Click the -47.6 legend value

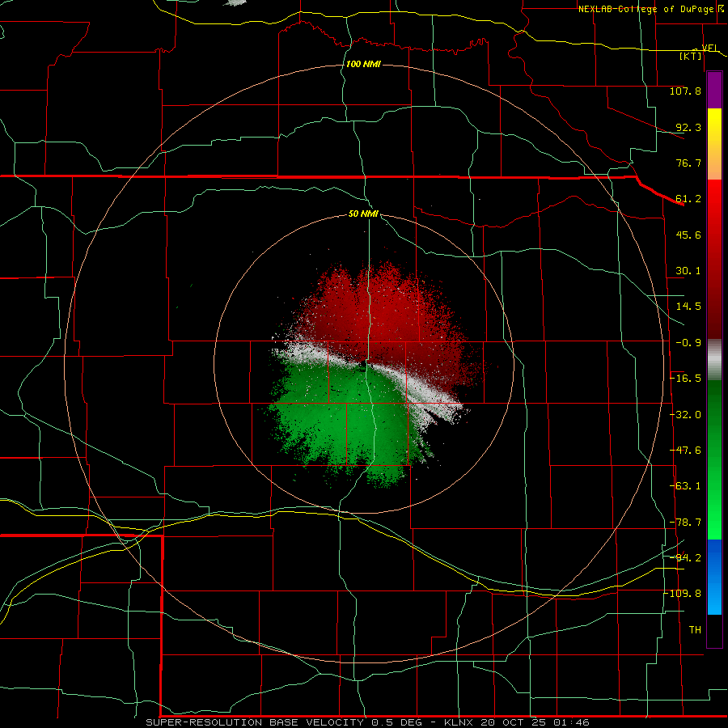[685, 451]
